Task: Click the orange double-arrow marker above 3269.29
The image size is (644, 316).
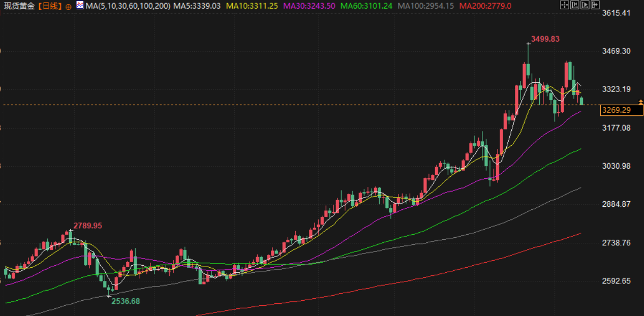Action: (641, 103)
